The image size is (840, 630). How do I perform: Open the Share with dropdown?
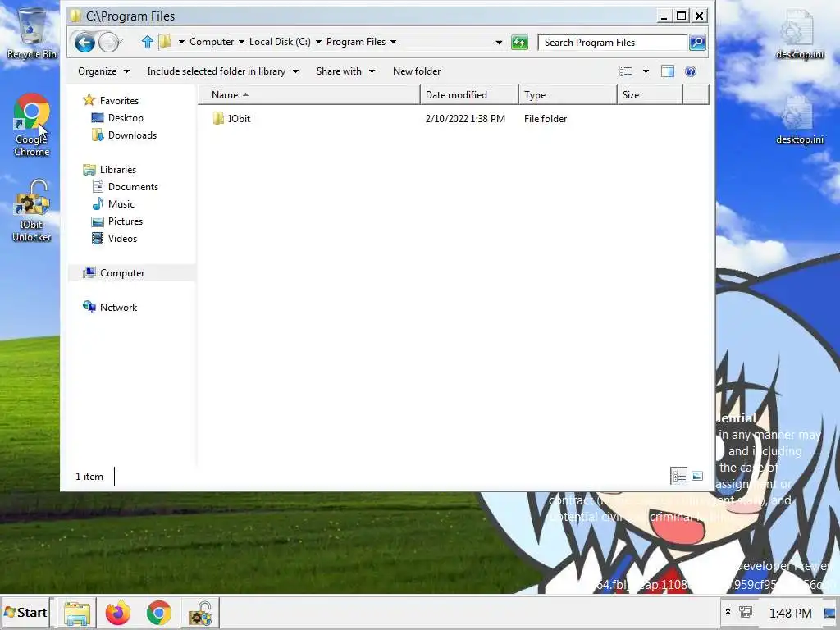(345, 71)
